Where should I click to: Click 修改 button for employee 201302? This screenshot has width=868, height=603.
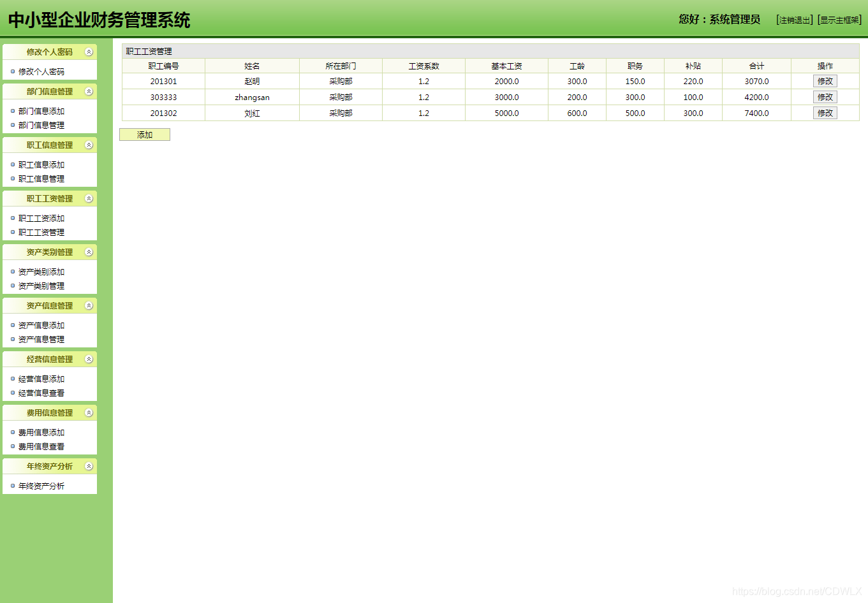(x=825, y=113)
